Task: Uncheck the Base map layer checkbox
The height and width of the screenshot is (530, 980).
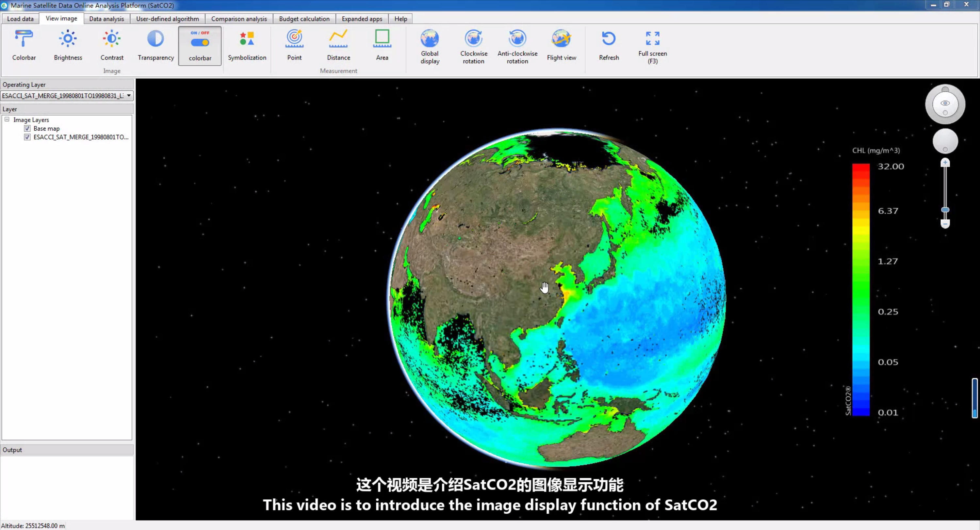Action: click(27, 129)
